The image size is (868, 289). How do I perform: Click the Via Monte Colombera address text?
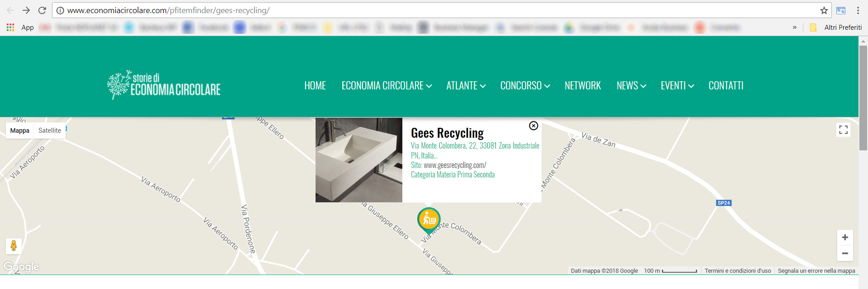click(475, 150)
